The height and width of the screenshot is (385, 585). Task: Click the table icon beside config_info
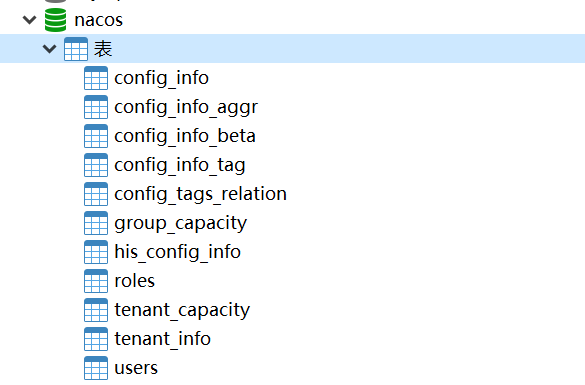[x=96, y=78]
